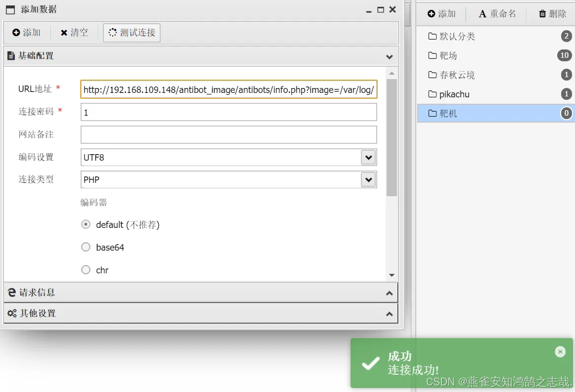Image resolution: width=575 pixels, height=392 pixels.
Task: Click the checkmark icon in success notification
Action: tap(371, 363)
